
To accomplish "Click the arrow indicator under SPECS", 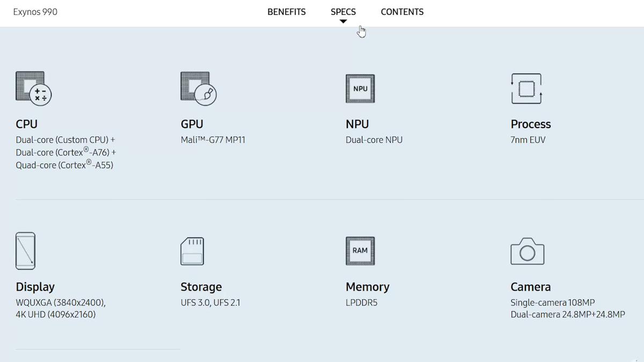I will (343, 22).
